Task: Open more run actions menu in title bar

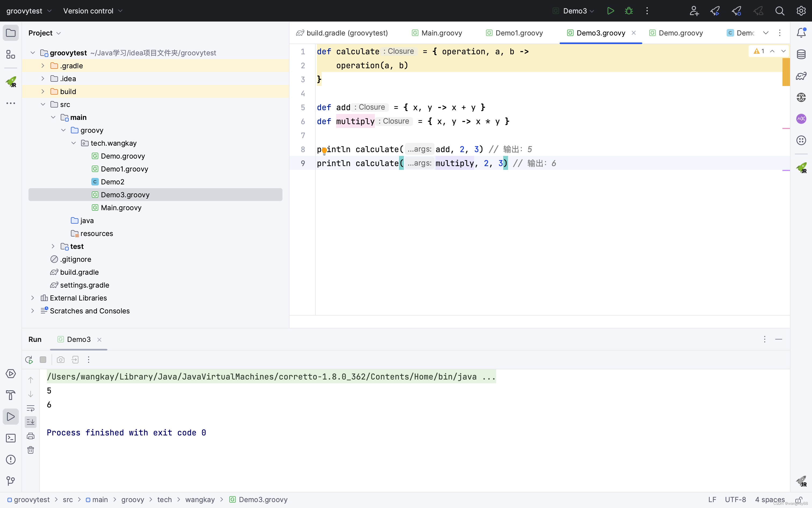Action: point(647,11)
